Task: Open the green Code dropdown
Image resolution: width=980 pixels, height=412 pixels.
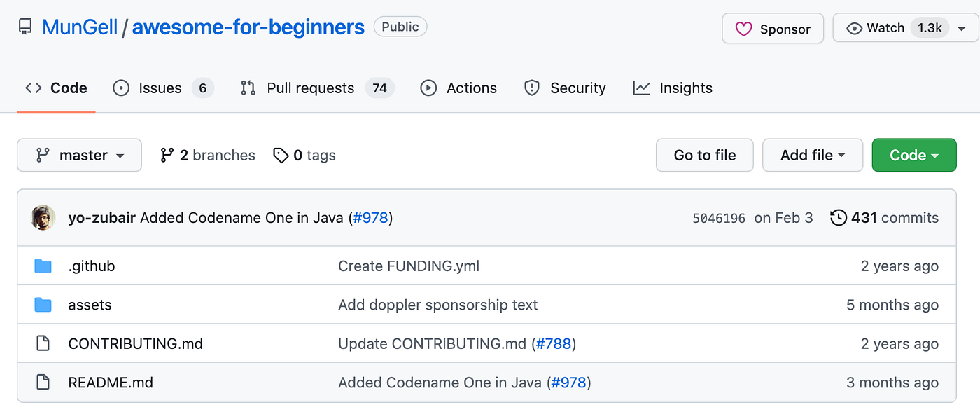Action: [914, 155]
